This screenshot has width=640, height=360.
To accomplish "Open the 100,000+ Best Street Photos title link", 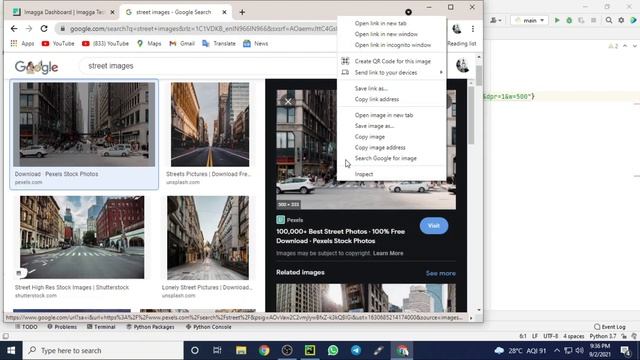I will (x=340, y=236).
